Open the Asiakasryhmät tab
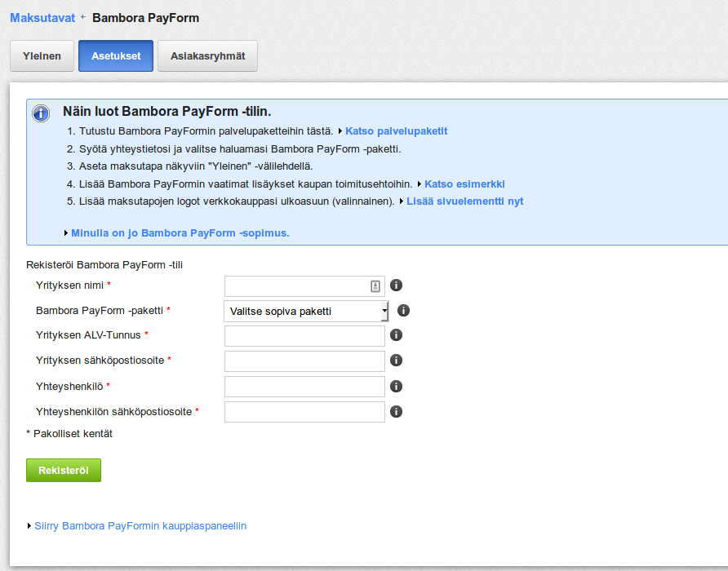Image resolution: width=728 pixels, height=571 pixels. [x=207, y=55]
